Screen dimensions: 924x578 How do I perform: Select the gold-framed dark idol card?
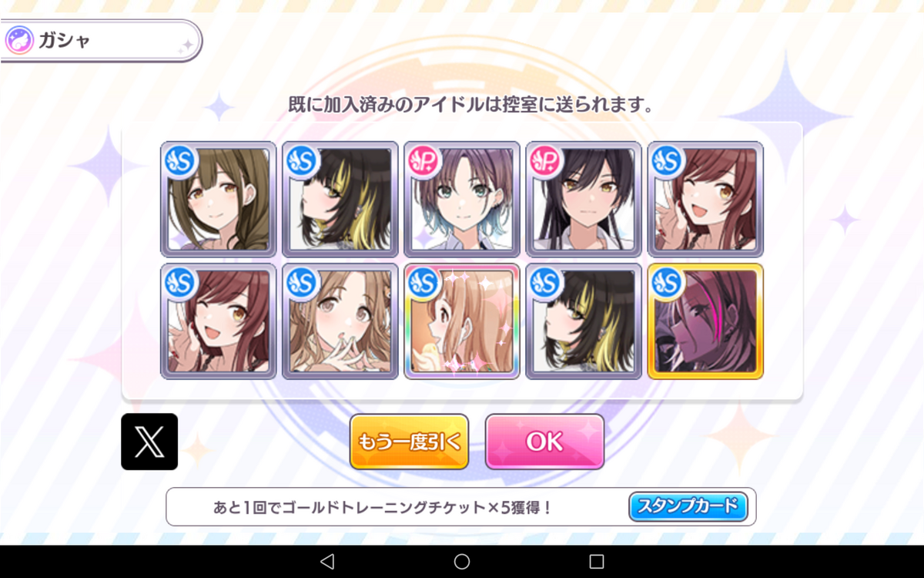click(705, 321)
